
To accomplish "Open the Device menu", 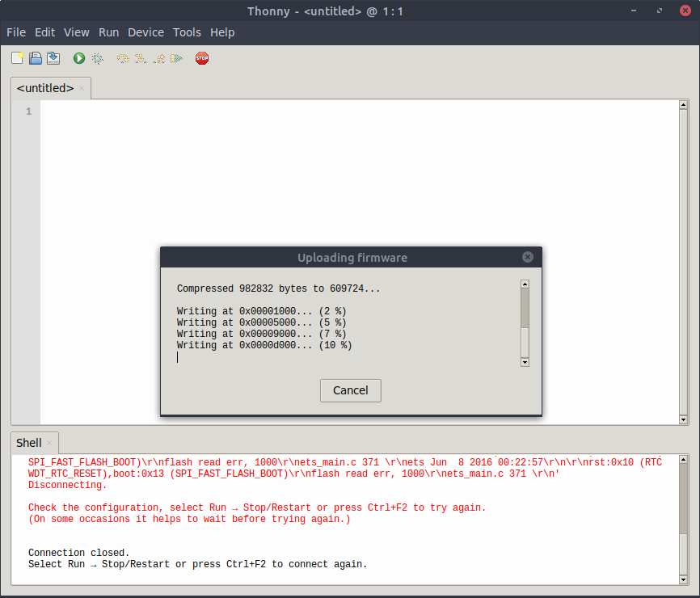I will pyautogui.click(x=145, y=32).
